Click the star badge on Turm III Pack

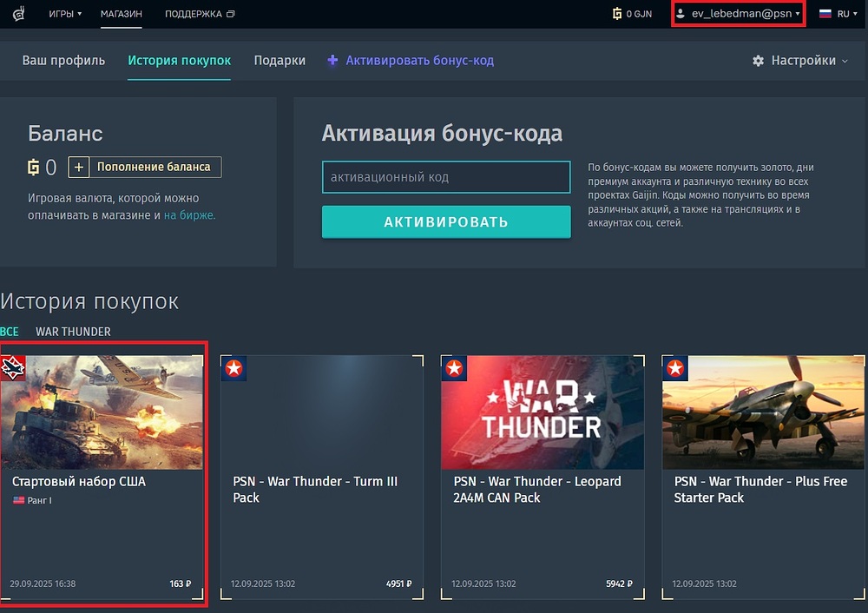tap(234, 368)
